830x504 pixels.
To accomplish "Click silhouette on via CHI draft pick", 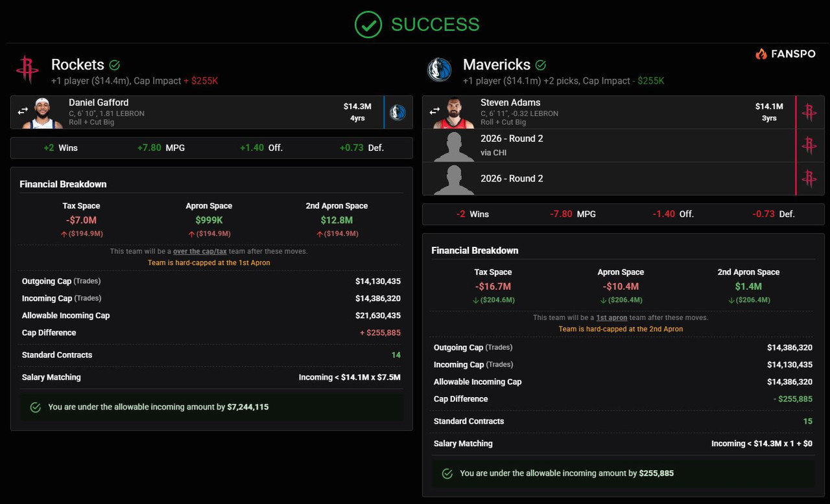I will [x=454, y=146].
